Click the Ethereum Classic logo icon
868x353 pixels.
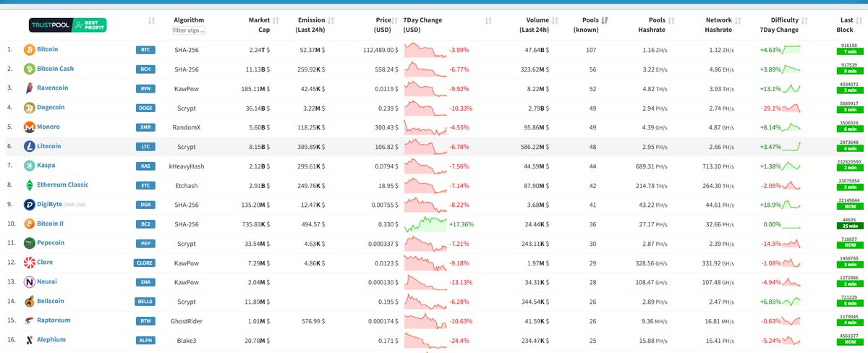coord(30,185)
